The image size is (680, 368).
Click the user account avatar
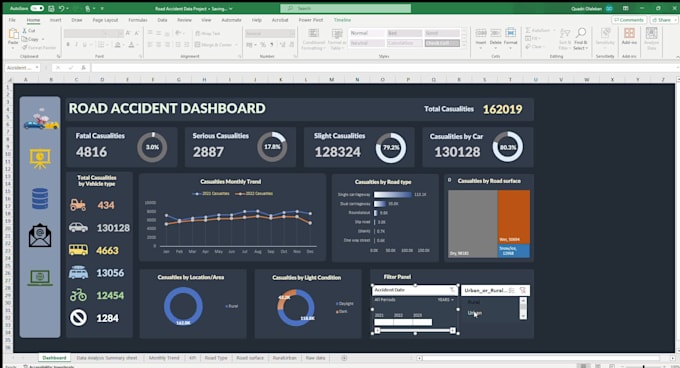click(x=609, y=8)
